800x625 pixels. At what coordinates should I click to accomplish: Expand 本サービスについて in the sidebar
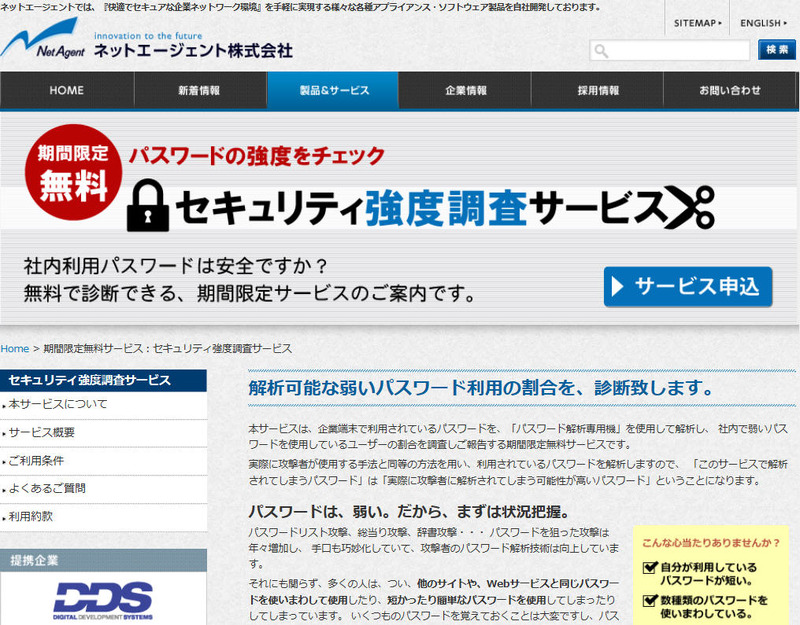tap(58, 404)
